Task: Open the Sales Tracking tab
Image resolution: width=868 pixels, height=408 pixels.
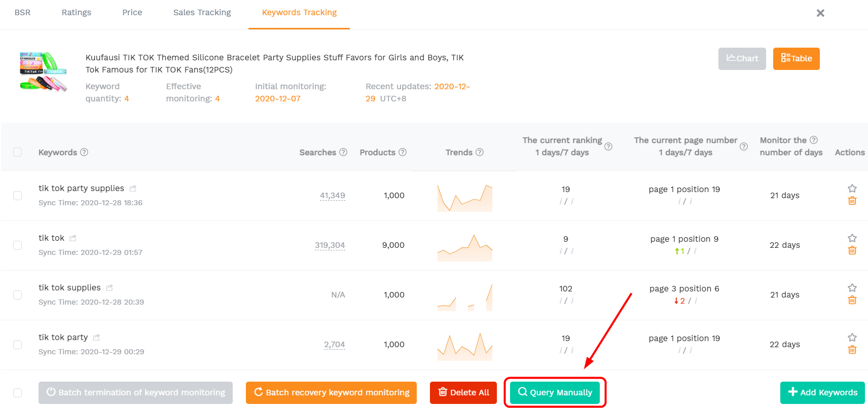Action: click(x=202, y=13)
